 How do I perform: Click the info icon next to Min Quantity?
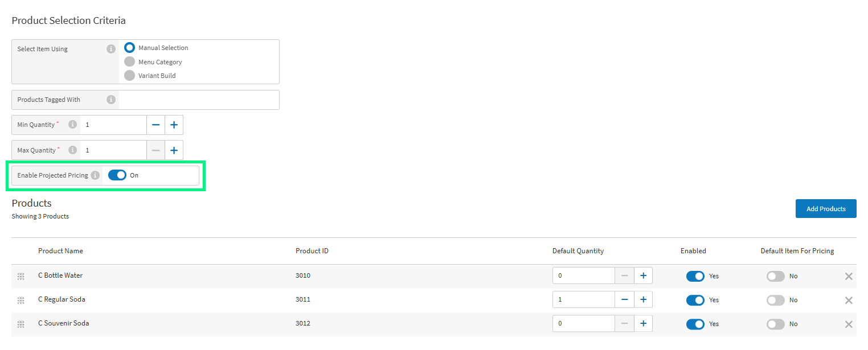[72, 125]
